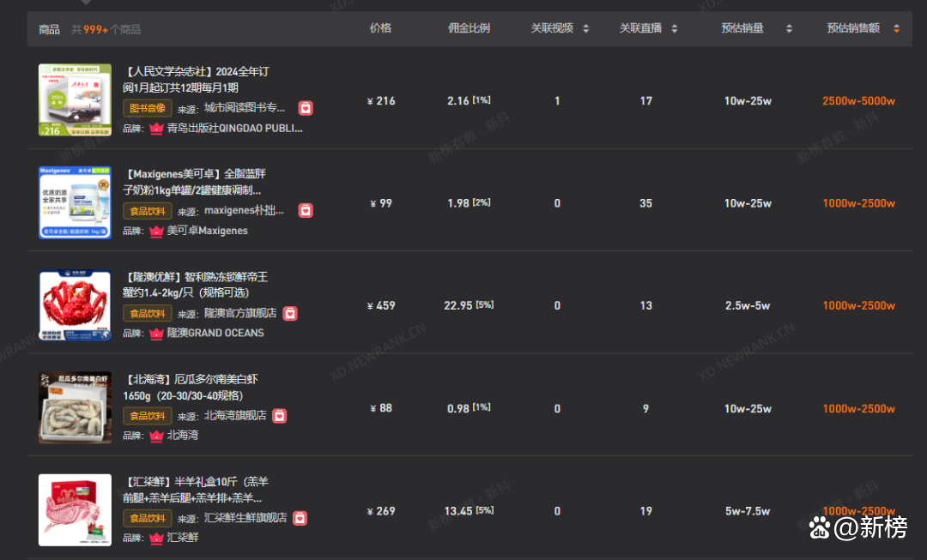This screenshot has width=927, height=560.
Task: Sort by 关联视频 column arrows
Action: pos(586,28)
